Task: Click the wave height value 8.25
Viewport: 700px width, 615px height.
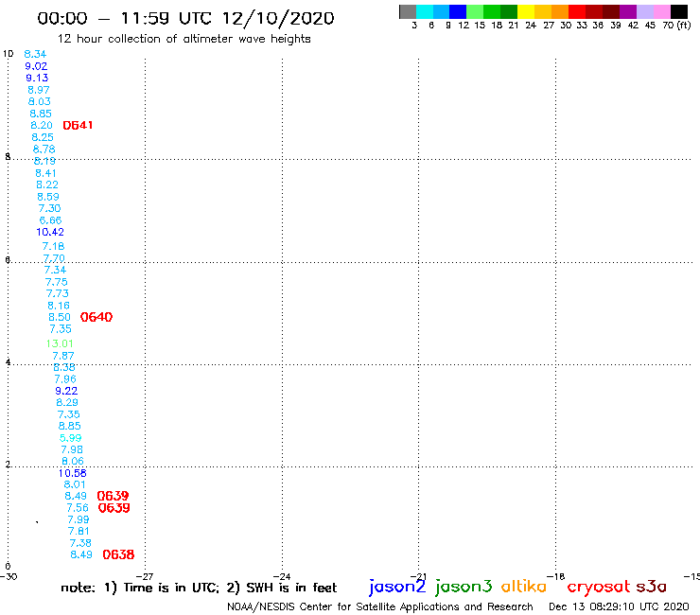Action: (43, 137)
